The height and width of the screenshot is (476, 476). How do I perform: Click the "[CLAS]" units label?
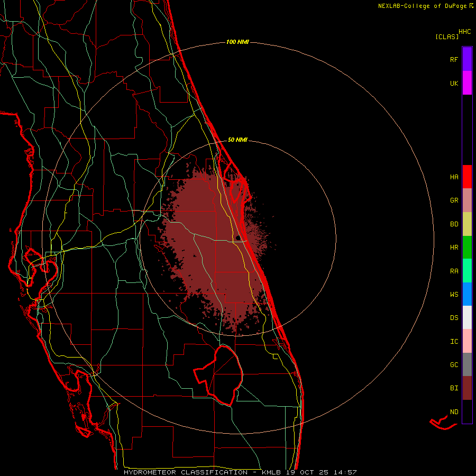point(447,36)
